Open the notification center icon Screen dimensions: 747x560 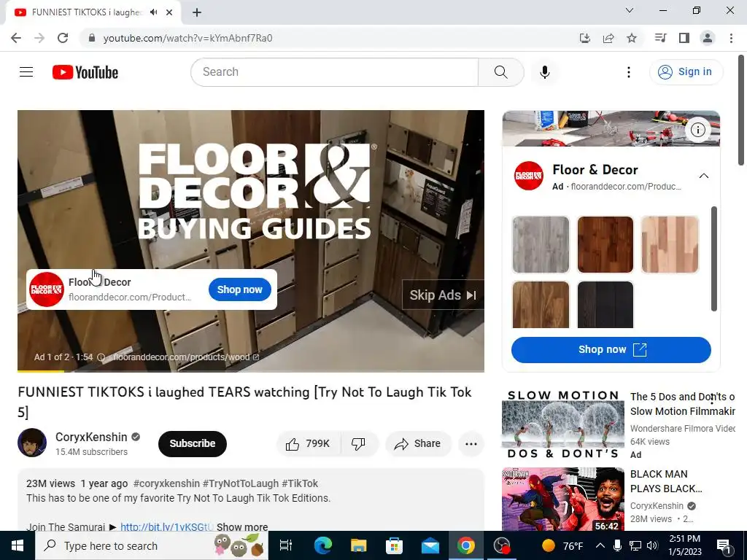pos(724,545)
